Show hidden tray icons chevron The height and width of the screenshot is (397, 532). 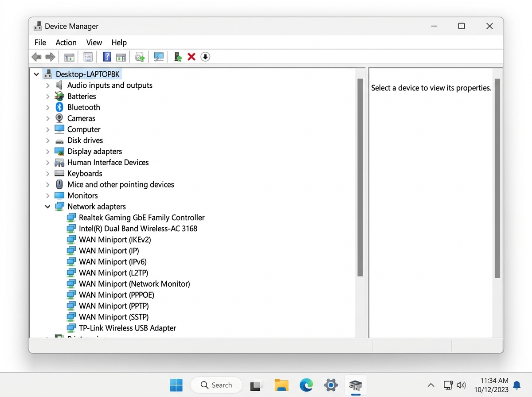point(430,385)
